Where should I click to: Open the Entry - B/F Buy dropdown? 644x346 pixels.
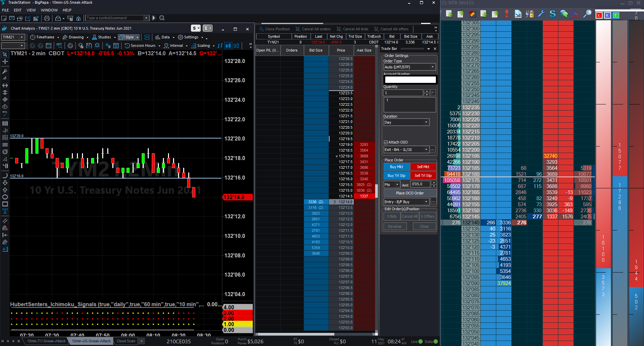pos(406,202)
